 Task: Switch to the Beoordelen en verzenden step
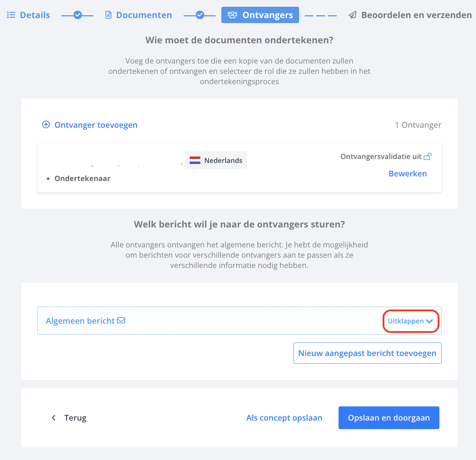tap(410, 15)
